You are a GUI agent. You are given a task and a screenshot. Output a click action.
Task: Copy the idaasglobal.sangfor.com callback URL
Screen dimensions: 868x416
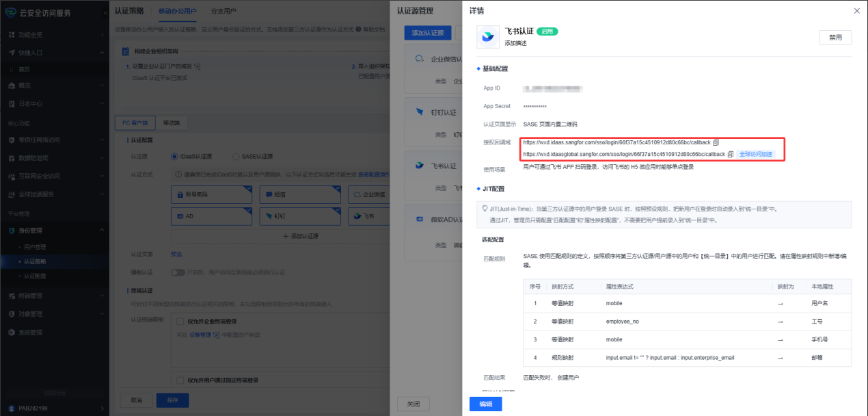tap(731, 154)
